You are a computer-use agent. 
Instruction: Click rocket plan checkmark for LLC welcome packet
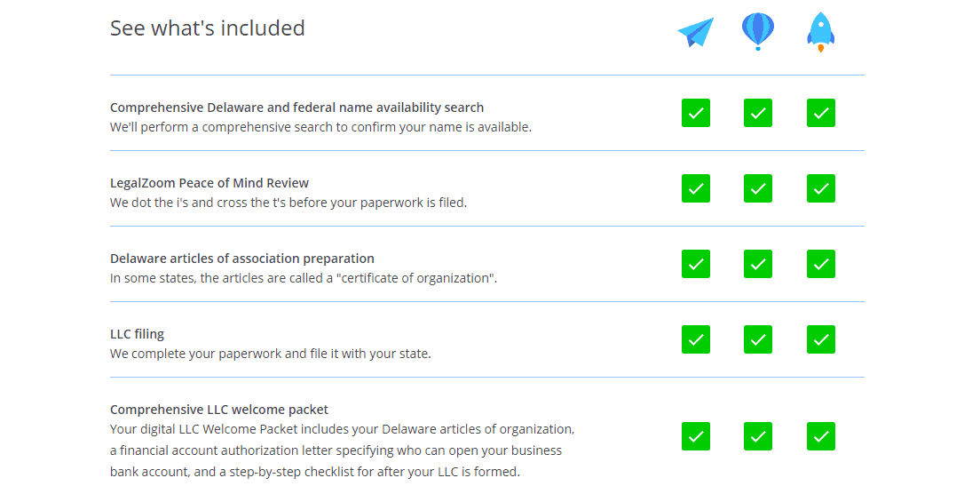pos(821,436)
